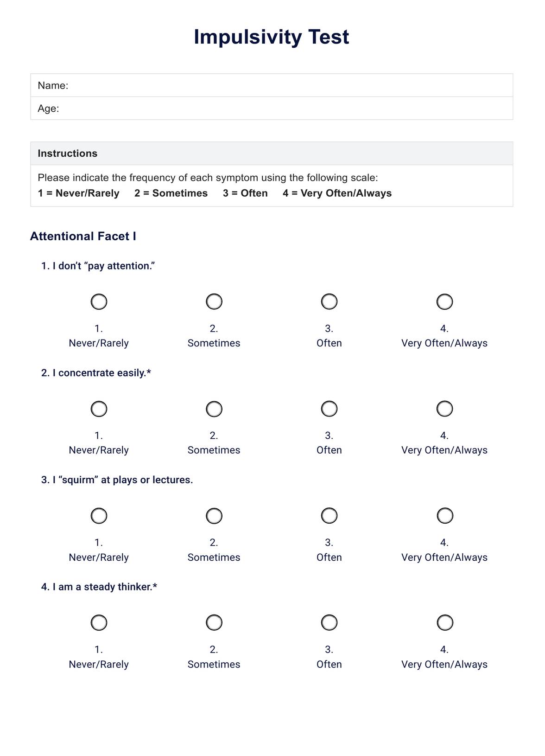Click the Attentional Facet I heading
The width and height of the screenshot is (545, 756).
point(83,237)
